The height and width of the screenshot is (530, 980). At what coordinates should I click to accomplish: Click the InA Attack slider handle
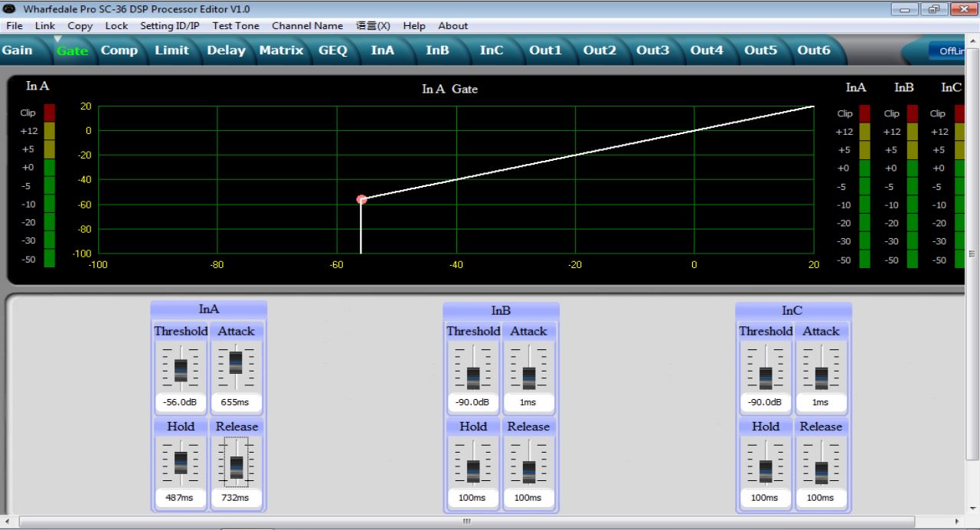coord(236,362)
